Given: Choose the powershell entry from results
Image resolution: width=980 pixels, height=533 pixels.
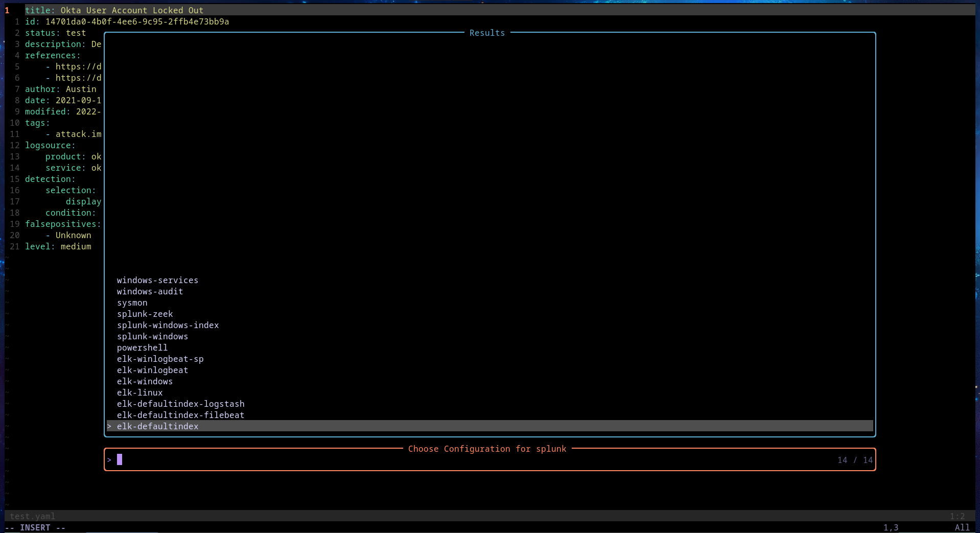Looking at the screenshot, I should tap(142, 347).
